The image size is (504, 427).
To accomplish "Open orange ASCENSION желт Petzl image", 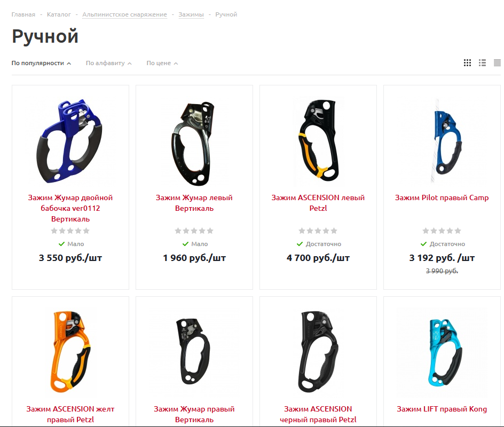I will 70,352.
